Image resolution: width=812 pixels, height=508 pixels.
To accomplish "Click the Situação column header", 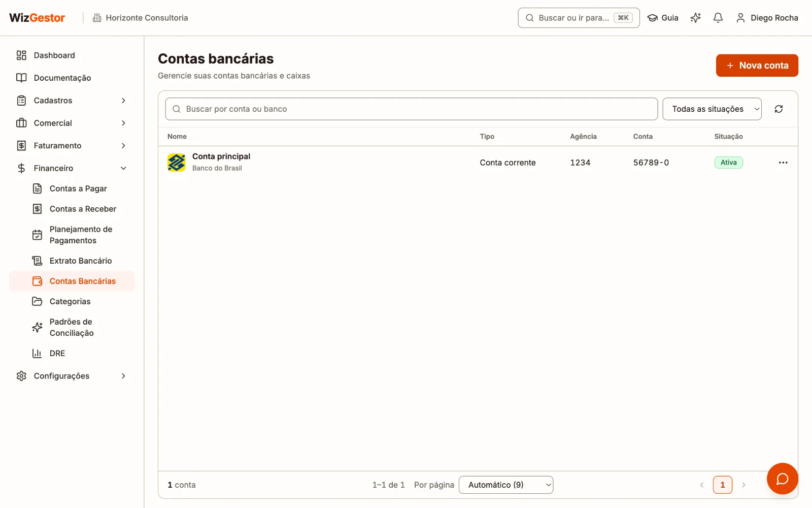I will point(729,136).
